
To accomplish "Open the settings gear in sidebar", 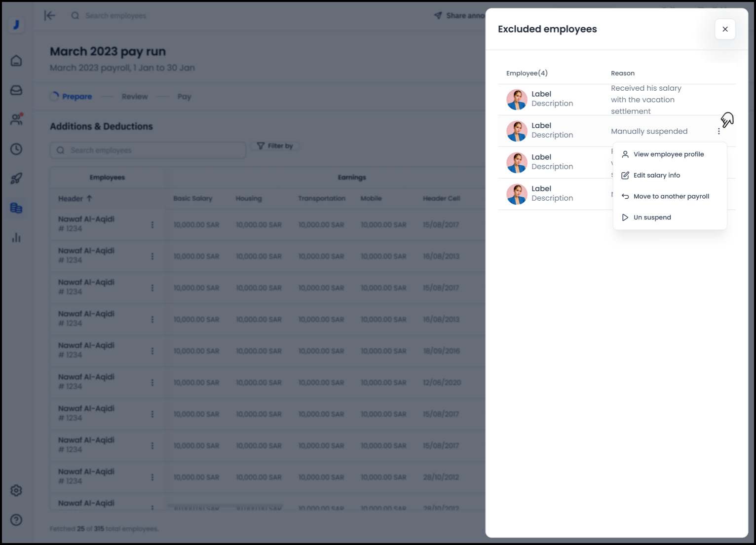I will (16, 490).
